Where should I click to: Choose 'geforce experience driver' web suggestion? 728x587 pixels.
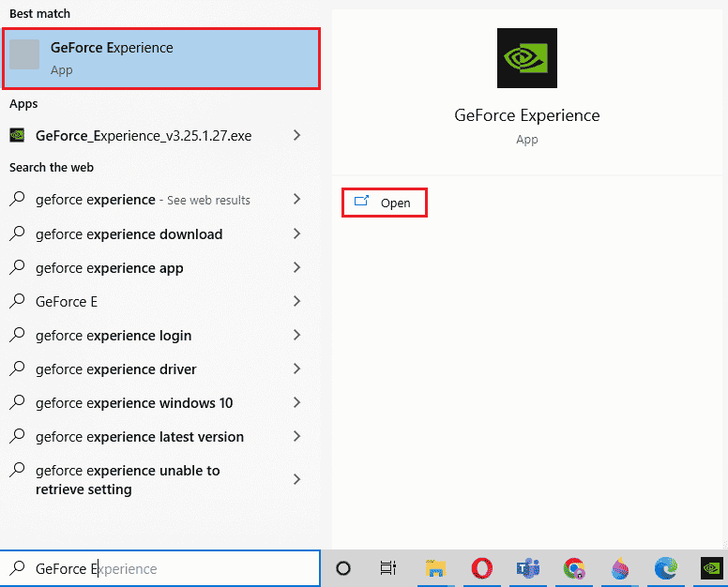pos(115,369)
